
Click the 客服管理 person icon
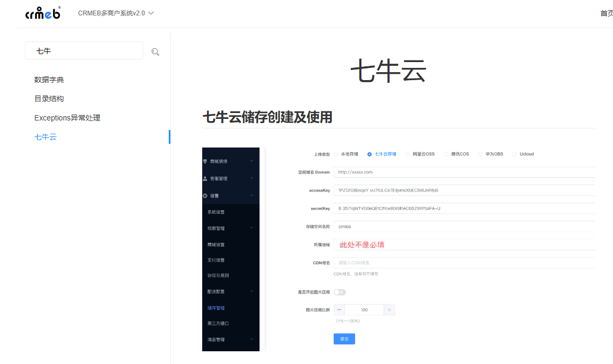(205, 178)
